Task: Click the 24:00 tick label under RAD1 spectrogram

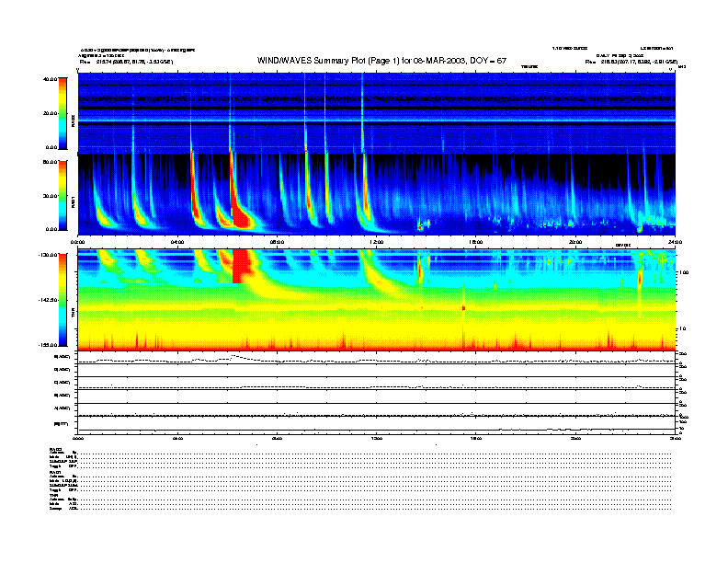Action: (x=675, y=242)
